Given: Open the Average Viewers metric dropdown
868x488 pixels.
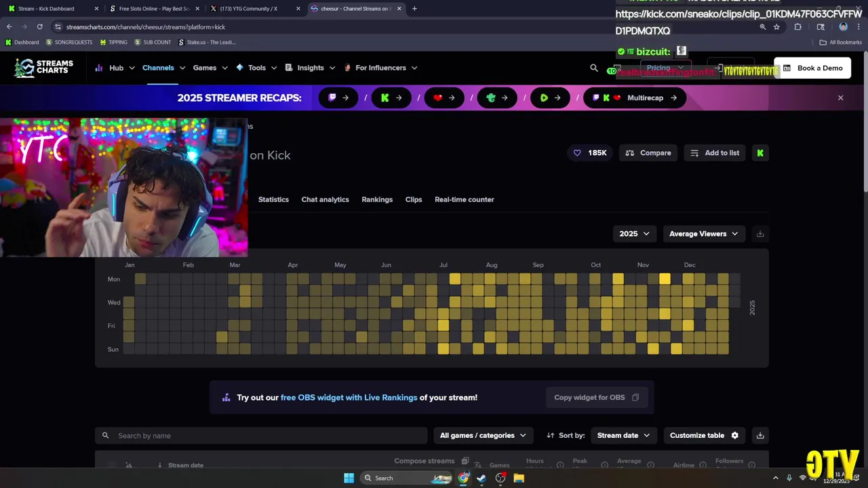Looking at the screenshot, I should tap(704, 234).
